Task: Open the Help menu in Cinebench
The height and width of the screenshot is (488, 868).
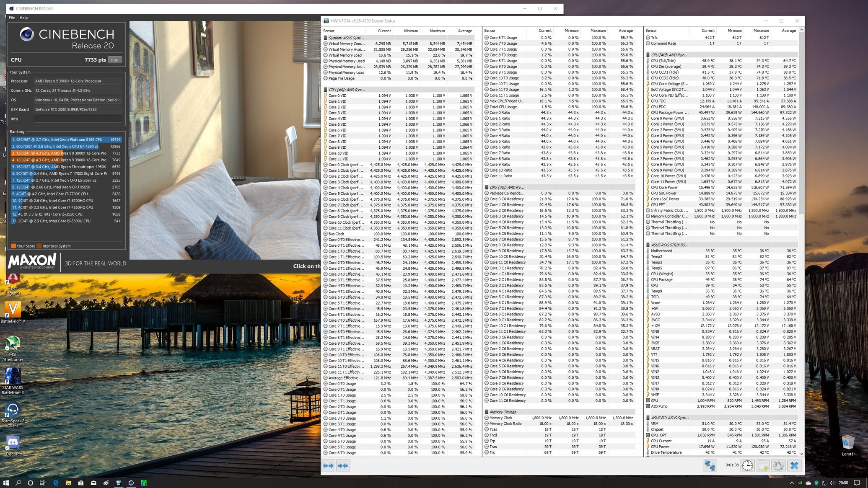Action: [23, 18]
